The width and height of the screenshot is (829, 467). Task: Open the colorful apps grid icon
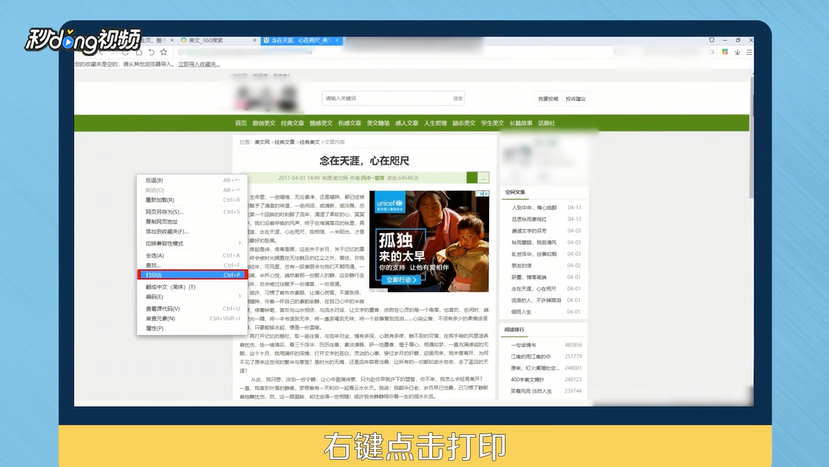click(725, 52)
